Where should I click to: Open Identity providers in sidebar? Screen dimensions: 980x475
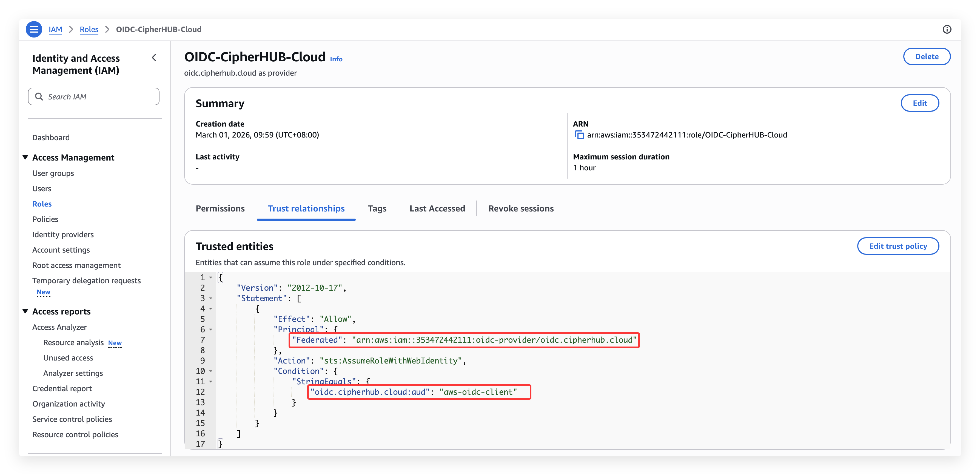63,235
